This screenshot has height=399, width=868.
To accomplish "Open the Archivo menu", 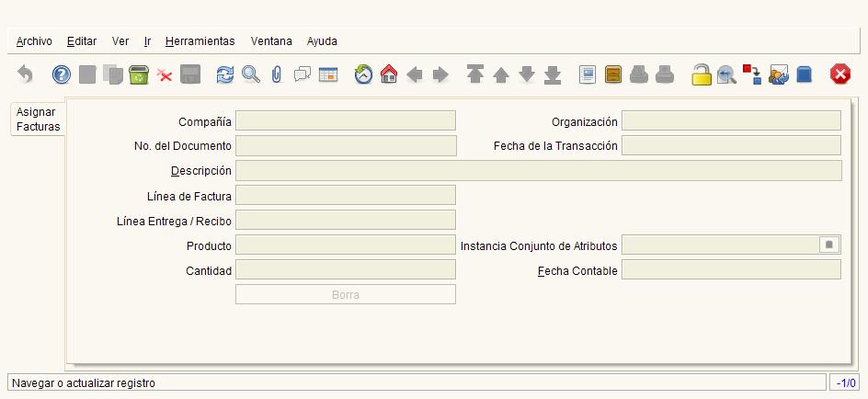I will point(34,41).
